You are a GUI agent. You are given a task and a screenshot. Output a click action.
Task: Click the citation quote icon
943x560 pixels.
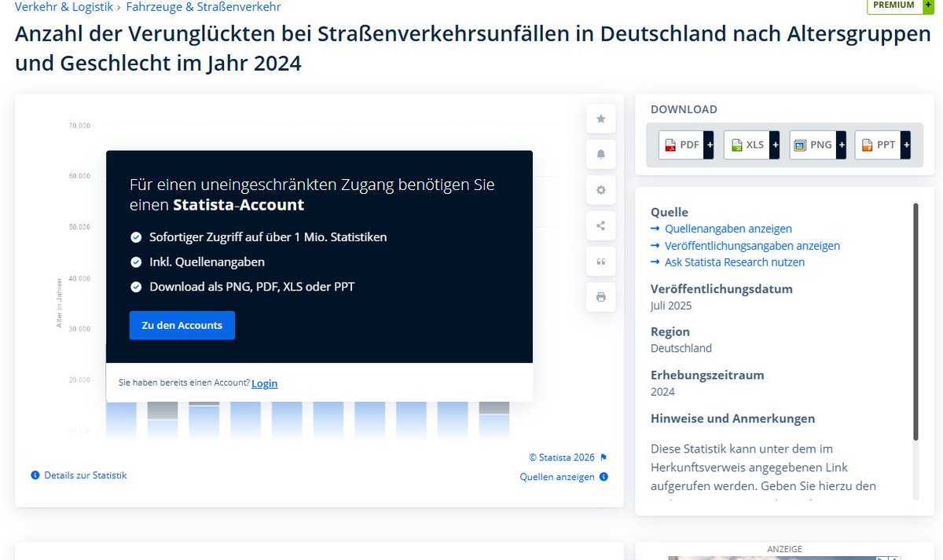tap(601, 262)
